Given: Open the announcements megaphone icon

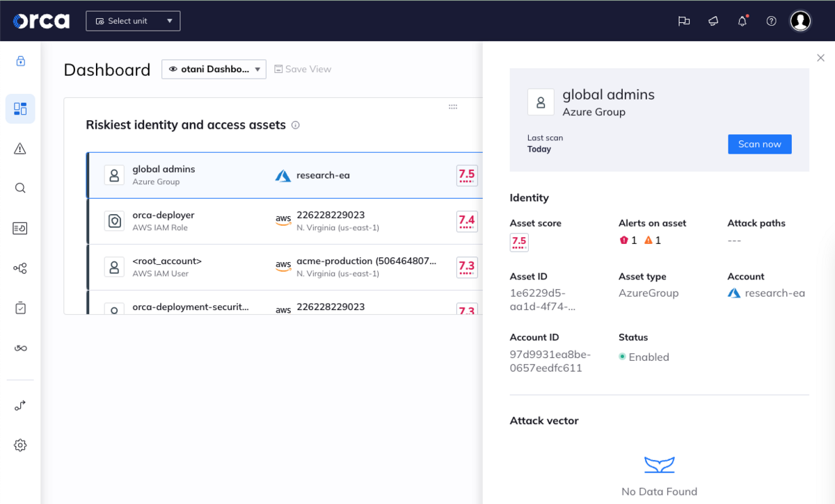Looking at the screenshot, I should 713,21.
